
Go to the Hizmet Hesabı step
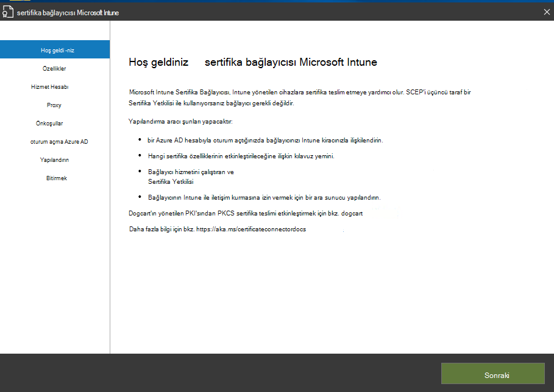50,87
